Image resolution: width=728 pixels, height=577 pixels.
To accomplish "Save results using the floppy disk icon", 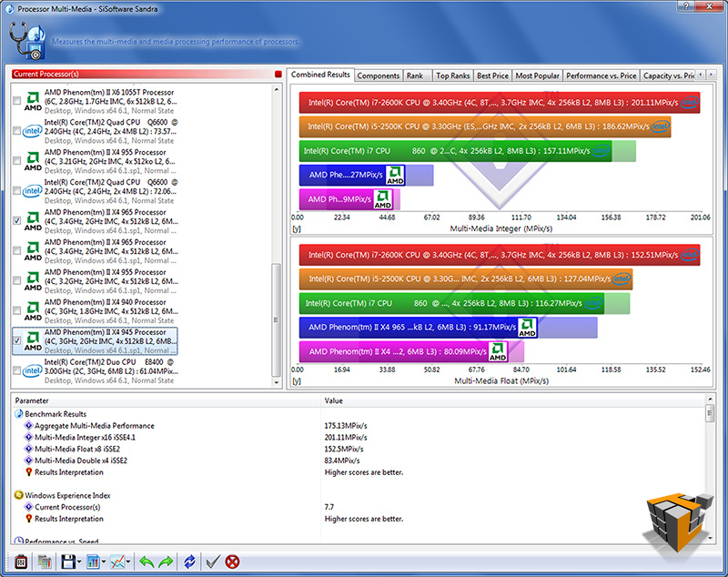I will pos(68,562).
